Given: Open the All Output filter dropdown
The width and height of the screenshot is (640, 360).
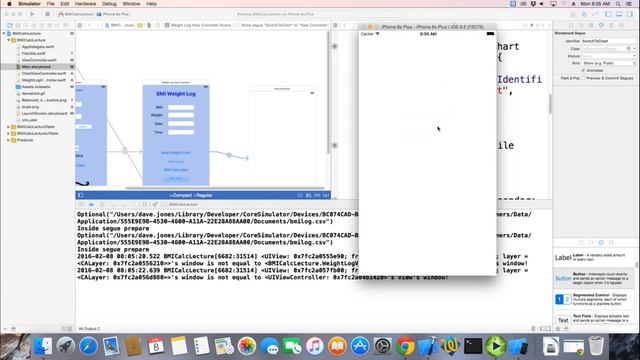Looking at the screenshot, I should tap(89, 329).
